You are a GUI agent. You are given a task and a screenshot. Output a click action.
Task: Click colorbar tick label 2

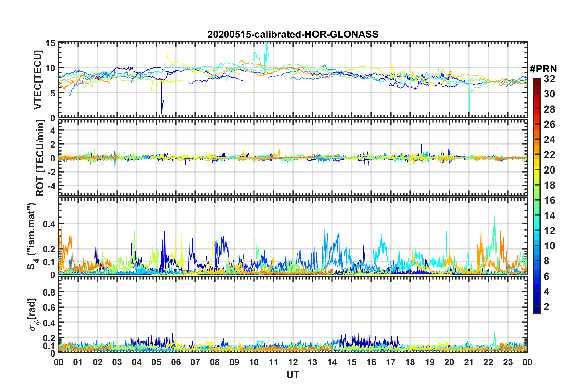(x=547, y=306)
